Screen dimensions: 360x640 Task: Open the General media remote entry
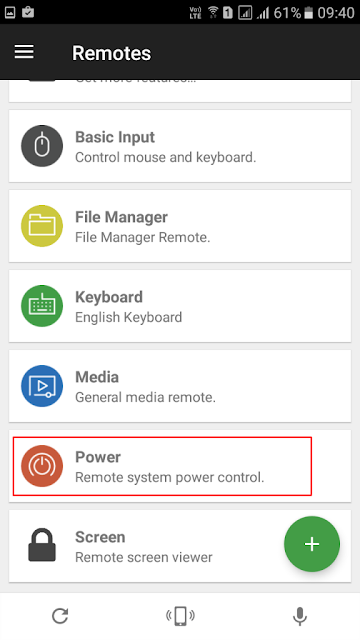(180, 386)
